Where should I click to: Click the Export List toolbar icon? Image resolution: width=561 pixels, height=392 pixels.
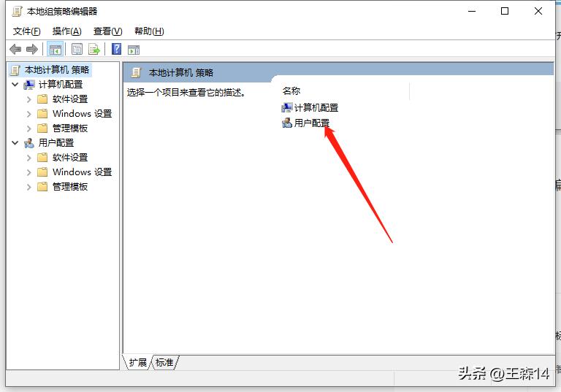tap(93, 49)
